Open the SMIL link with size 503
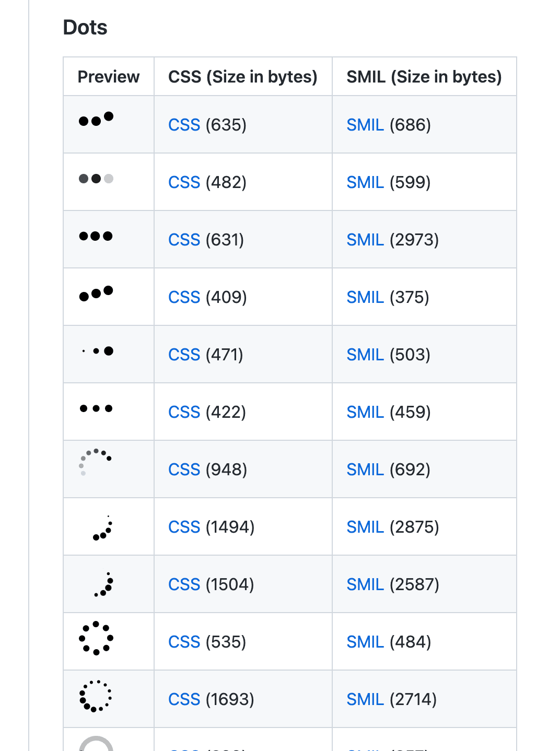 365,355
